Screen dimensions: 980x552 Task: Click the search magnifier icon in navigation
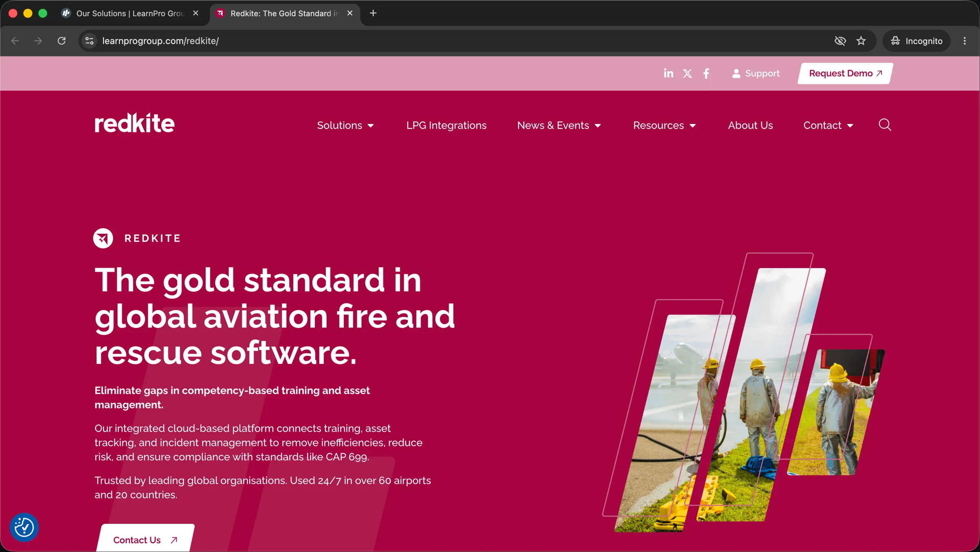point(885,125)
